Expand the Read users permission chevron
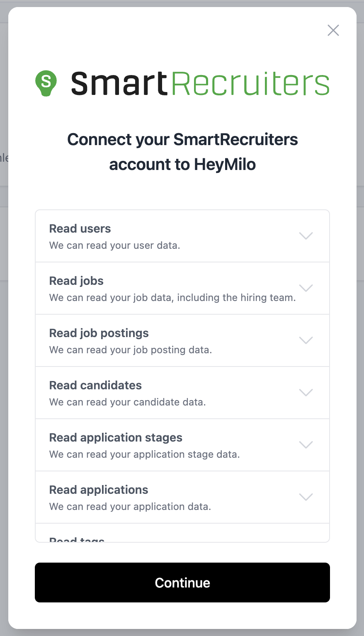The height and width of the screenshot is (636, 364). pos(306,235)
